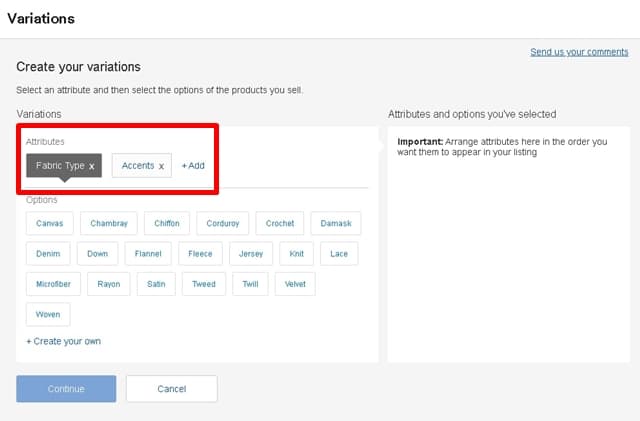
Task: Toggle the Chambray fabric option
Action: pyautogui.click(x=109, y=224)
